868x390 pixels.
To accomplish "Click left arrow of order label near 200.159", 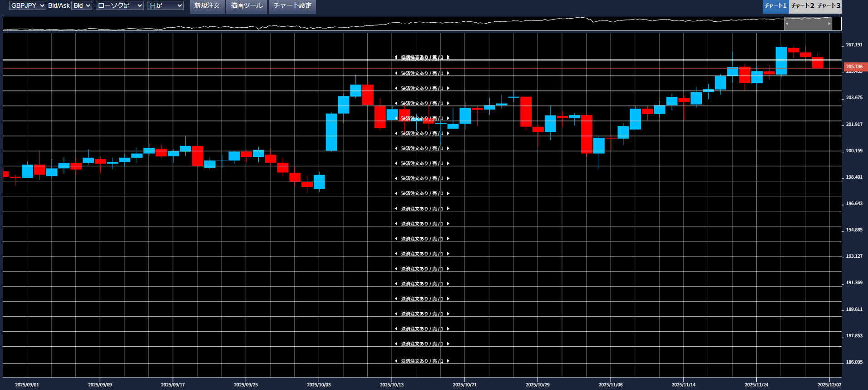I will pyautogui.click(x=396, y=149).
